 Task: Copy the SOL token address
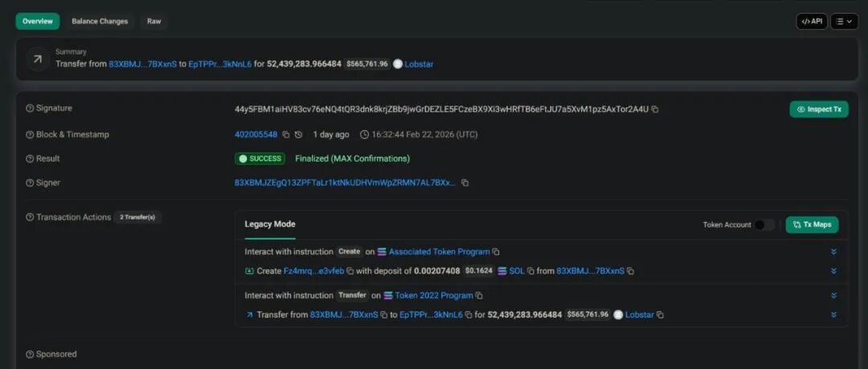point(531,272)
